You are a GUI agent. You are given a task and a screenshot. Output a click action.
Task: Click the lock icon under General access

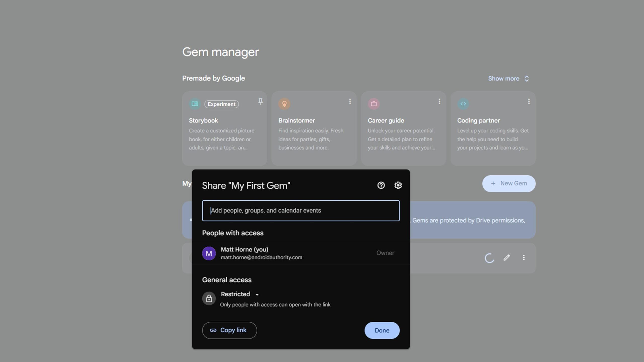[x=209, y=298]
